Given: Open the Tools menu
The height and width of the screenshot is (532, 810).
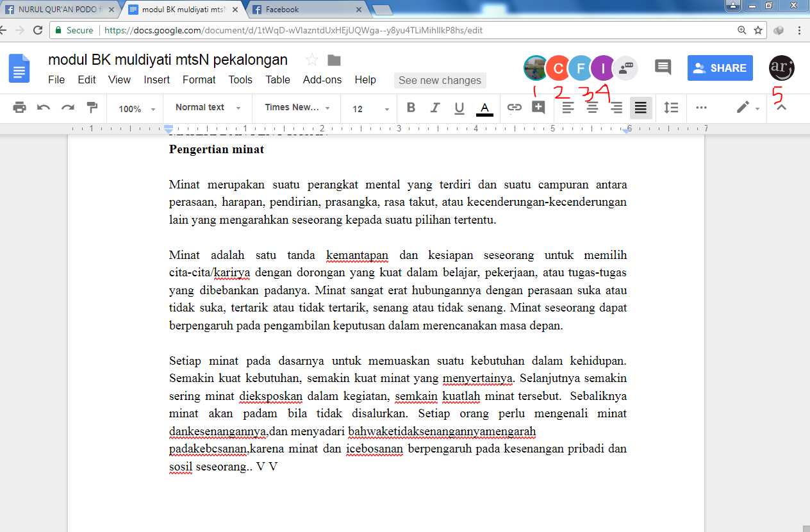Looking at the screenshot, I should (x=240, y=80).
